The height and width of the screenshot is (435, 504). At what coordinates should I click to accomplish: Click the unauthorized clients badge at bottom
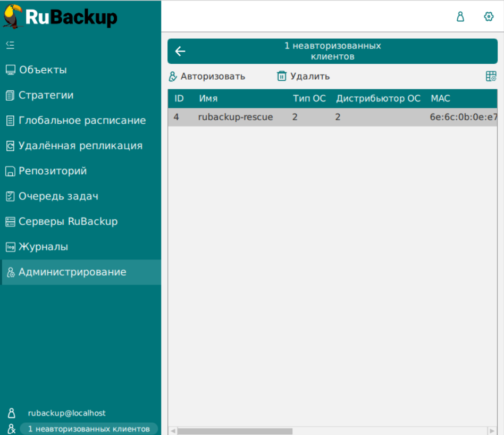(x=89, y=429)
